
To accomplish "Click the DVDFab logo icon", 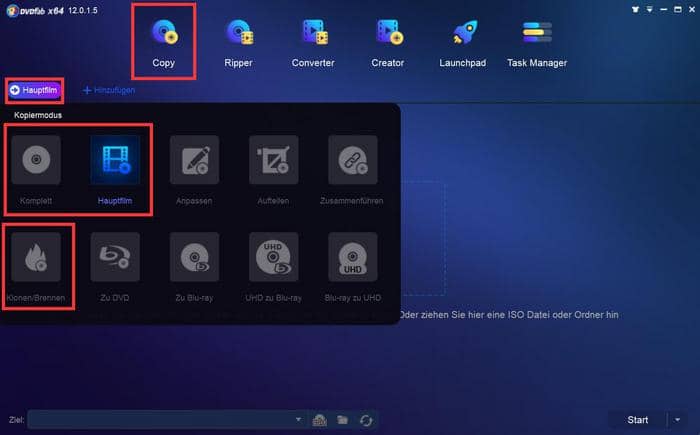I will click(12, 10).
